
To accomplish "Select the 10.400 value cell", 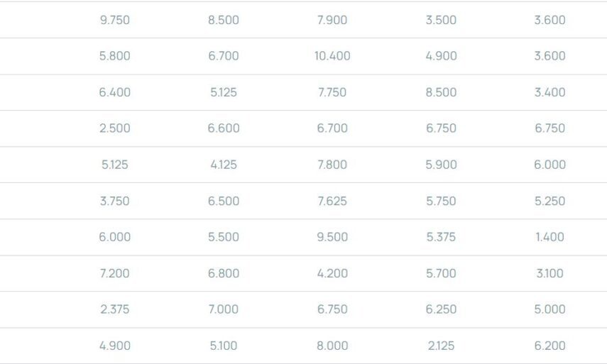I will (332, 56).
